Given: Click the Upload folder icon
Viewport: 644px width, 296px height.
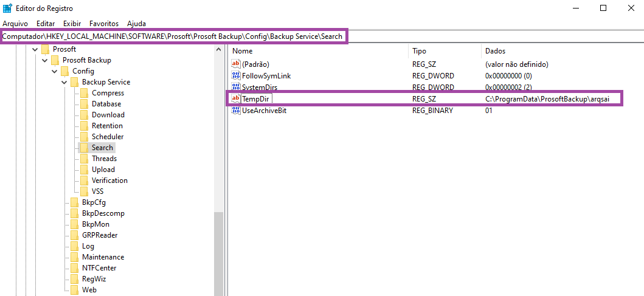Looking at the screenshot, I should tap(84, 170).
